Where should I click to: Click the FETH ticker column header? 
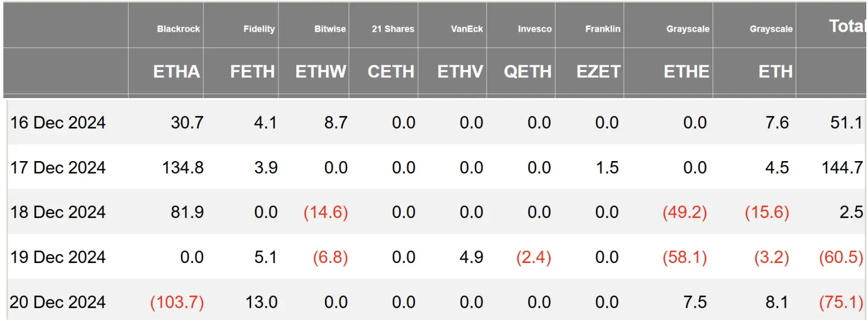252,71
